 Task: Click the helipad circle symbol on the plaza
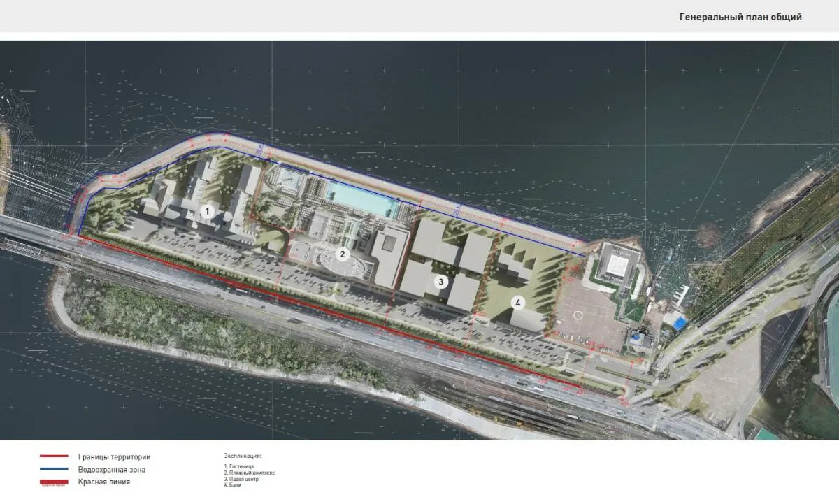pos(578,315)
